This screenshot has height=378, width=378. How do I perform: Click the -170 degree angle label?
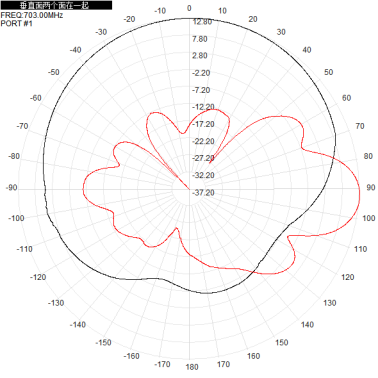click(x=162, y=364)
